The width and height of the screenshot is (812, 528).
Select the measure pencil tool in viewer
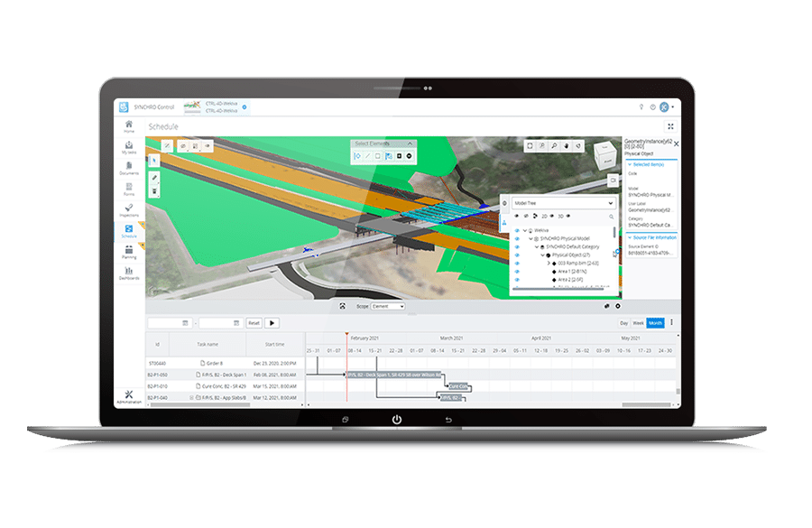pos(154,178)
